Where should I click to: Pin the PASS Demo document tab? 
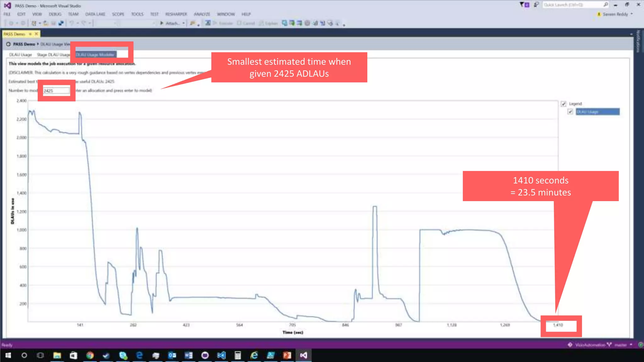pos(31,34)
